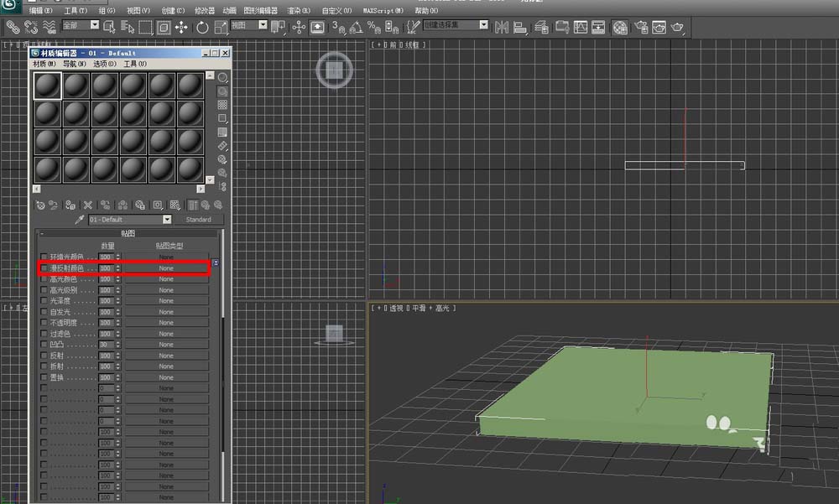Select the Rotate tool in main toolbar
This screenshot has height=504, width=839.
(202, 27)
